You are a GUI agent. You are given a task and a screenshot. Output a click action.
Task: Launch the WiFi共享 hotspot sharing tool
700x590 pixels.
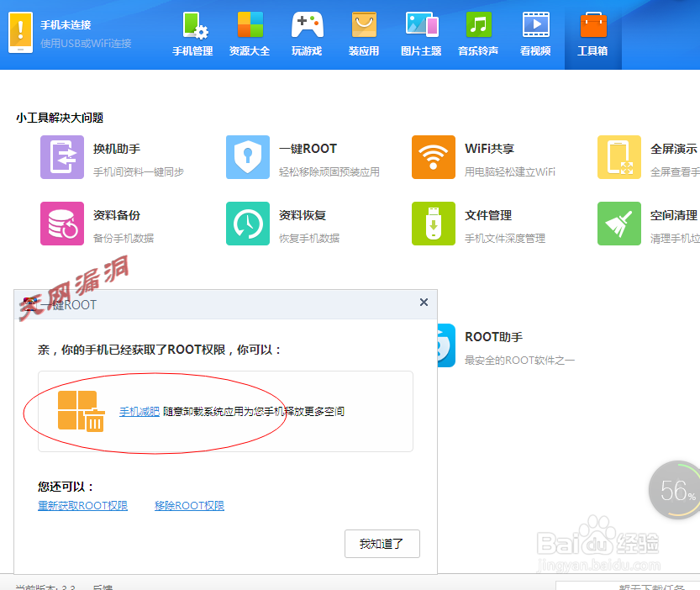pyautogui.click(x=434, y=158)
